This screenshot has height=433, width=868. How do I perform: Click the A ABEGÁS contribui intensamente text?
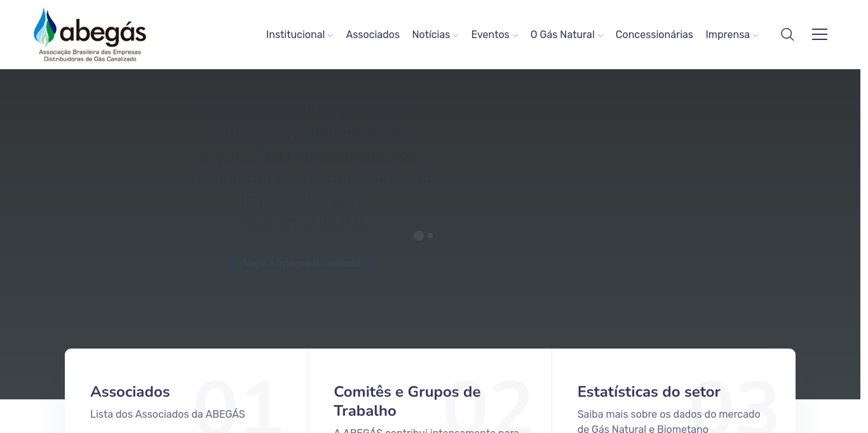click(426, 430)
